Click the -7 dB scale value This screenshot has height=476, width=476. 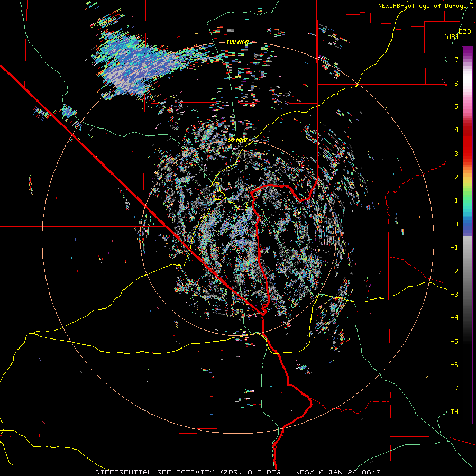coord(454,388)
